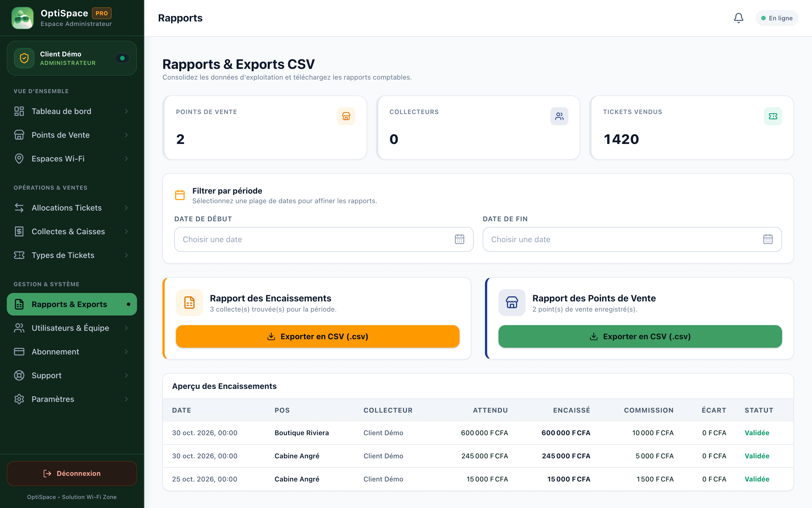Expand the Points de Vente chevron
Screen dimensions: 812x508
(126, 135)
